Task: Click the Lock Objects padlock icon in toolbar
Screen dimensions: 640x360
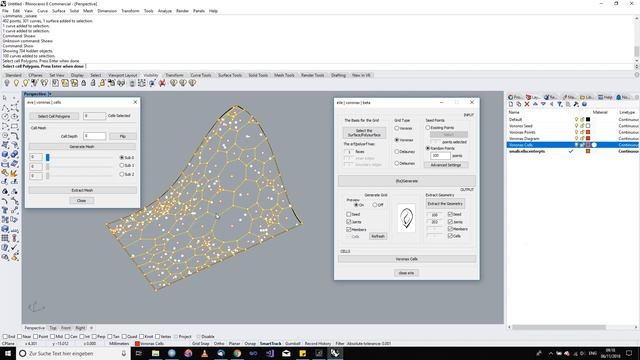Action: click(x=84, y=83)
